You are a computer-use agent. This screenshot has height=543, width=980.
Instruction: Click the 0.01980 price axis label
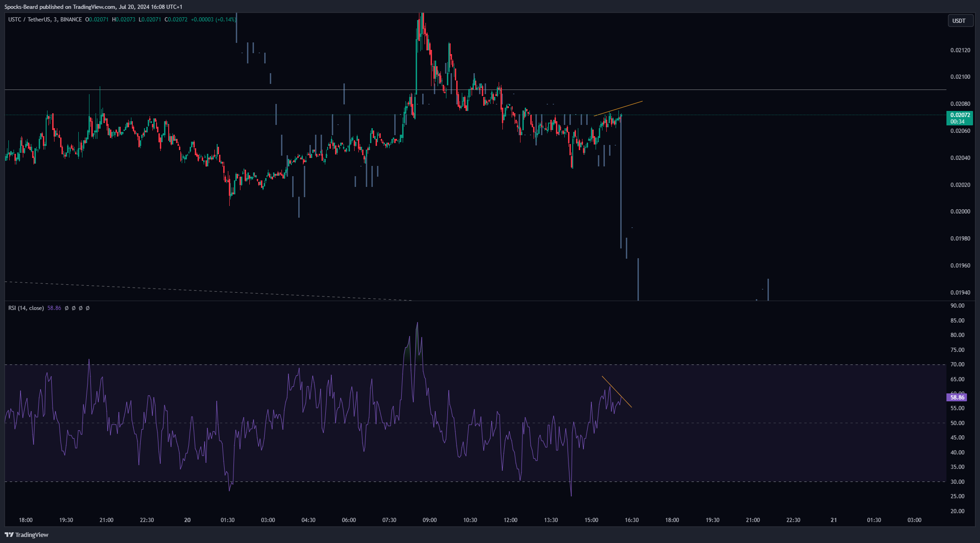tap(960, 239)
